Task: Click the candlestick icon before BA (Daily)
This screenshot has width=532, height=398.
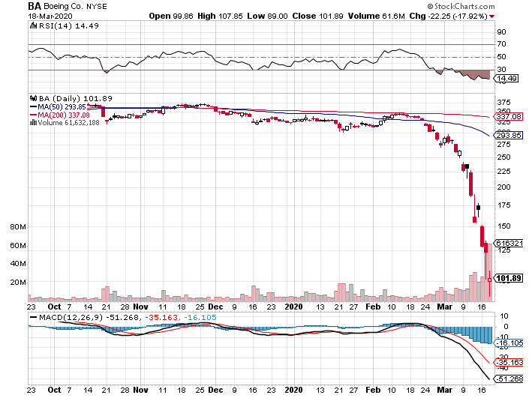Action: pos(33,98)
